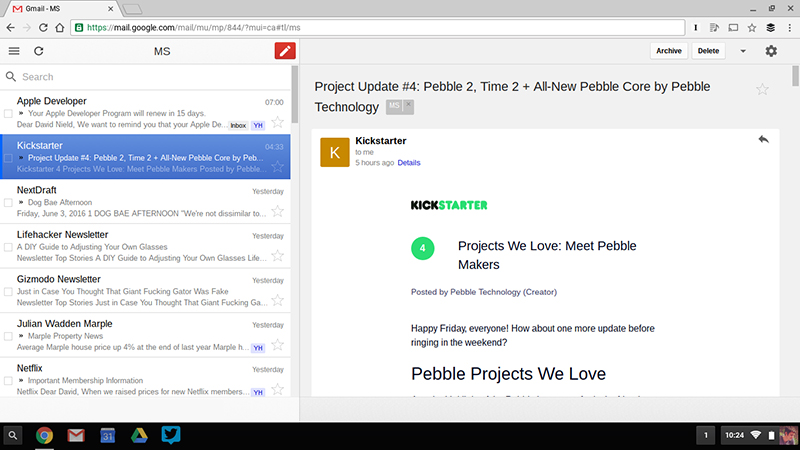Click the layers-stack extension icon

[770, 28]
